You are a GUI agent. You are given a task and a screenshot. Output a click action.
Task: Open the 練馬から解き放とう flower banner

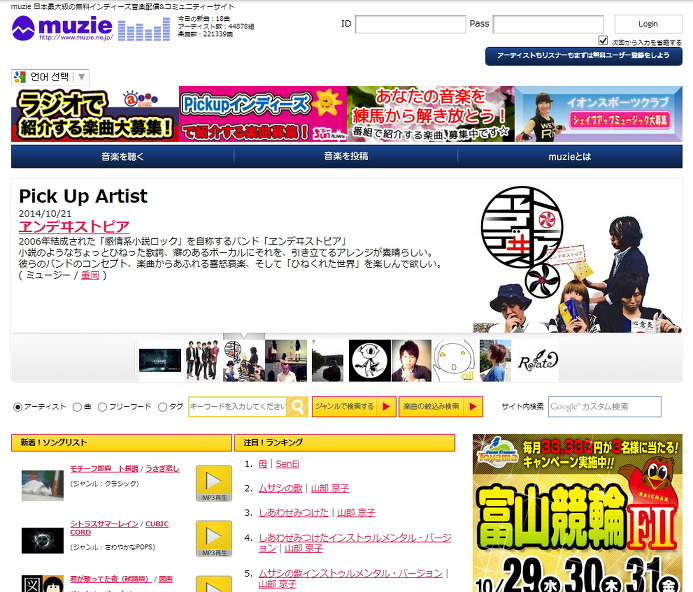(431, 114)
